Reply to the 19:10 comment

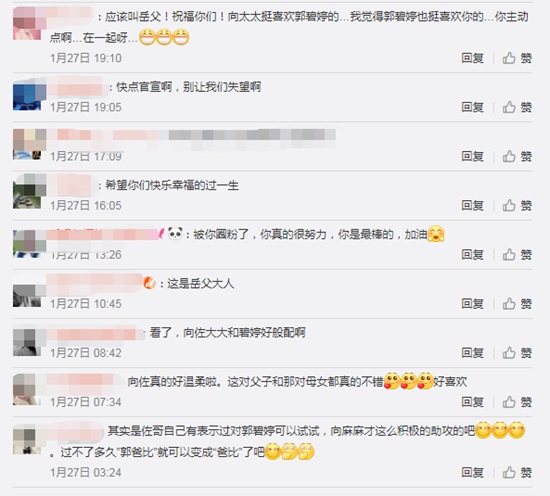tap(472, 58)
